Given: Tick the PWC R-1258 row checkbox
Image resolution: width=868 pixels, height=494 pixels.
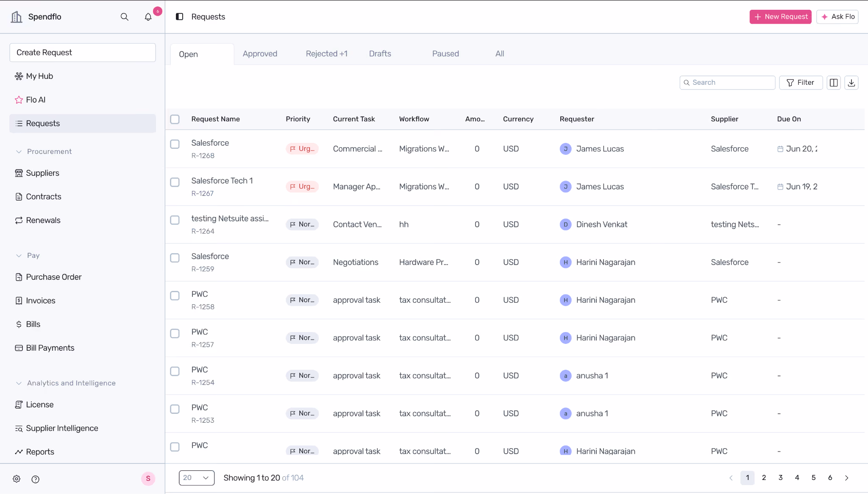Looking at the screenshot, I should pos(175,296).
